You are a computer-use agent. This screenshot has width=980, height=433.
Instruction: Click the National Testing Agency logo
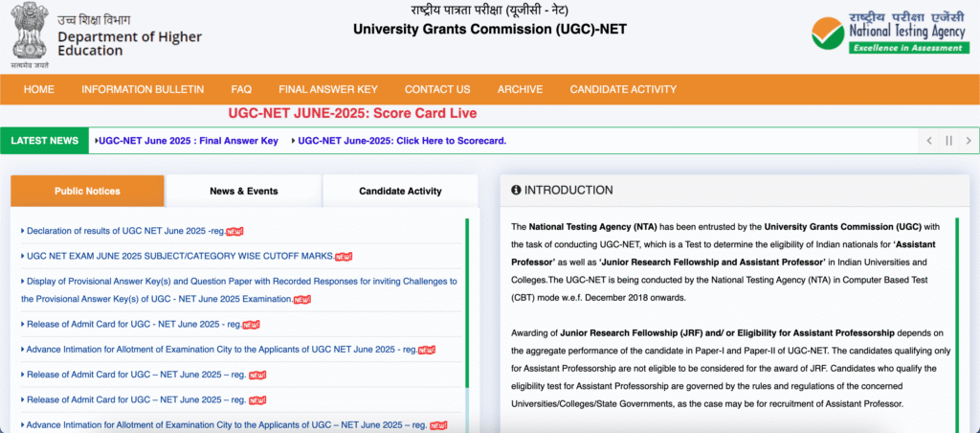(890, 33)
